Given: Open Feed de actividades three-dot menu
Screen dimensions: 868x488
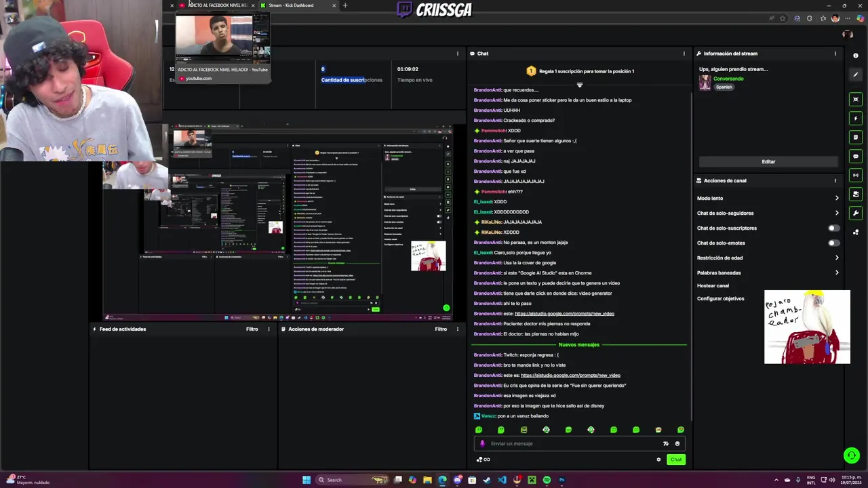Looking at the screenshot, I should [x=269, y=329].
